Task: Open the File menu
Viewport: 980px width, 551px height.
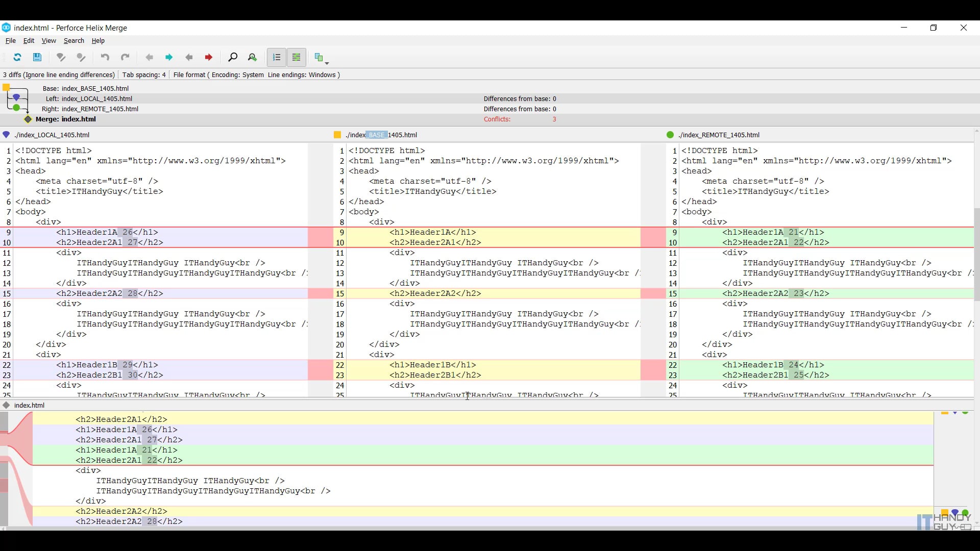Action: (10, 41)
